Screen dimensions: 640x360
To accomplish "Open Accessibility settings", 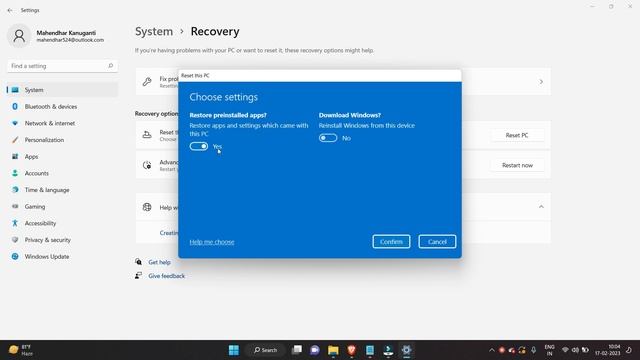I will click(x=62, y=223).
